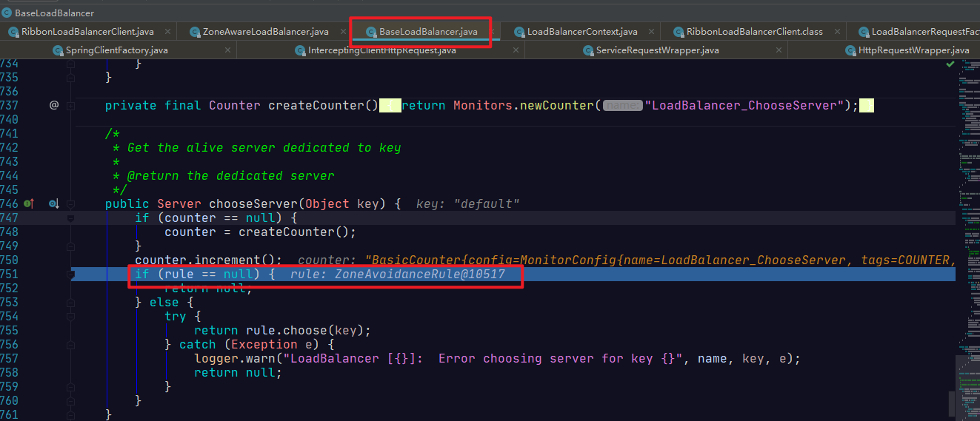Click the chooseServer method name

(253, 203)
